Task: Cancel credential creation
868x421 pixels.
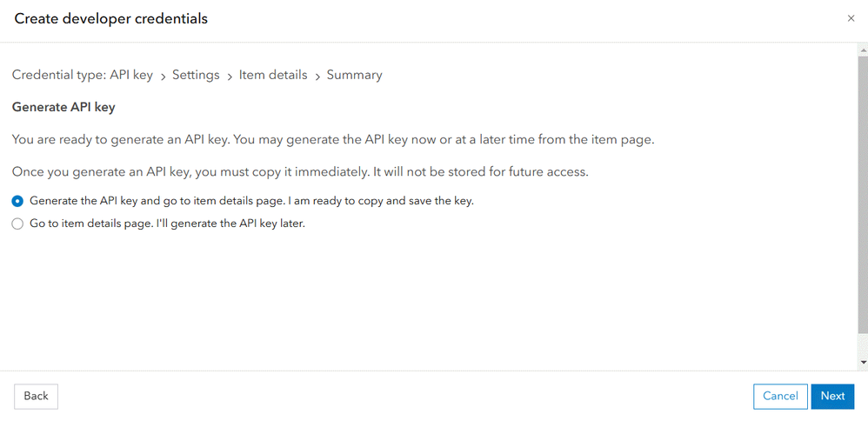Action: pyautogui.click(x=780, y=396)
